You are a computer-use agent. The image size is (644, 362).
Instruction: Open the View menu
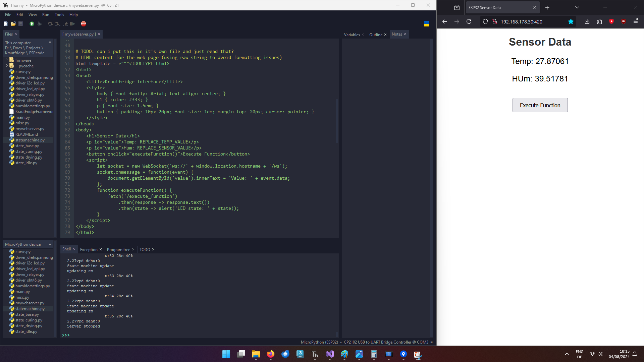point(33,15)
